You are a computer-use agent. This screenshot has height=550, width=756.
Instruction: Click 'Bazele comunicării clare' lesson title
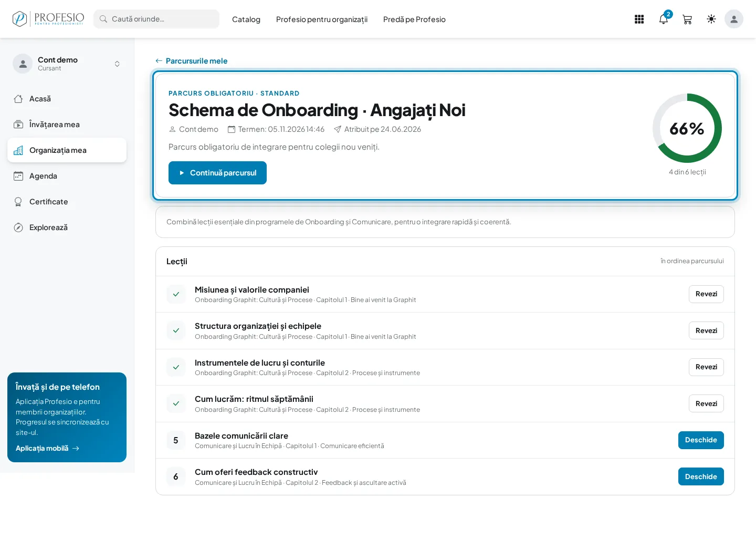pos(241,435)
